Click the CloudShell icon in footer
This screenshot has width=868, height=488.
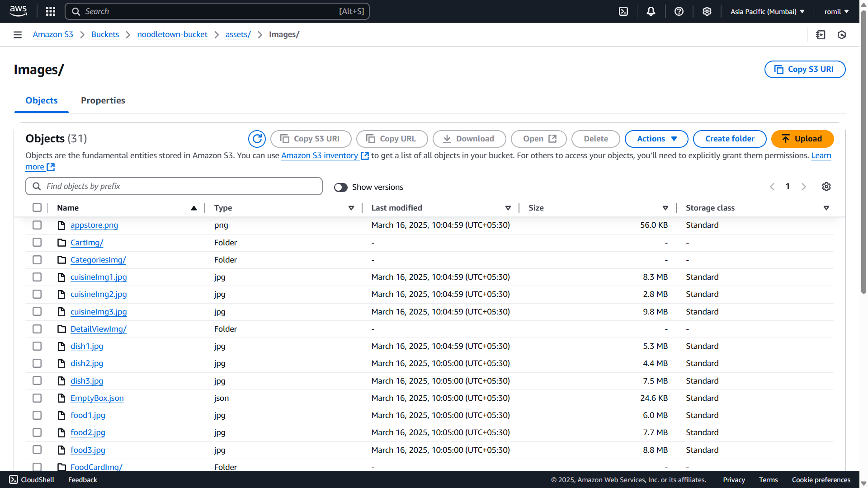pos(14,479)
